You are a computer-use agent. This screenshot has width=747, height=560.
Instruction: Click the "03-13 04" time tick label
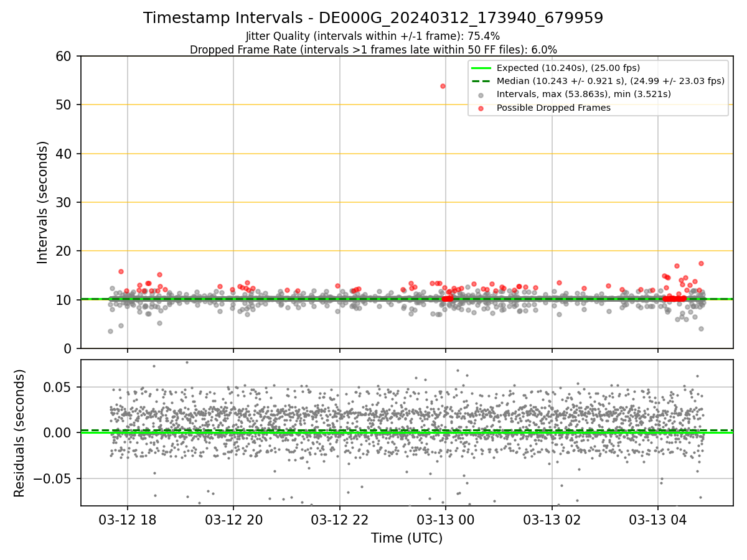pyautogui.click(x=657, y=520)
